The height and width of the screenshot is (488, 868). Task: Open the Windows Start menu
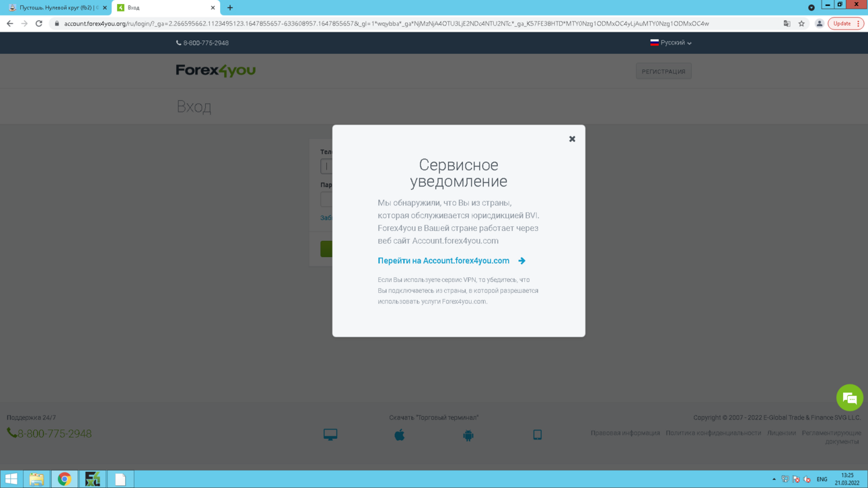click(x=11, y=479)
